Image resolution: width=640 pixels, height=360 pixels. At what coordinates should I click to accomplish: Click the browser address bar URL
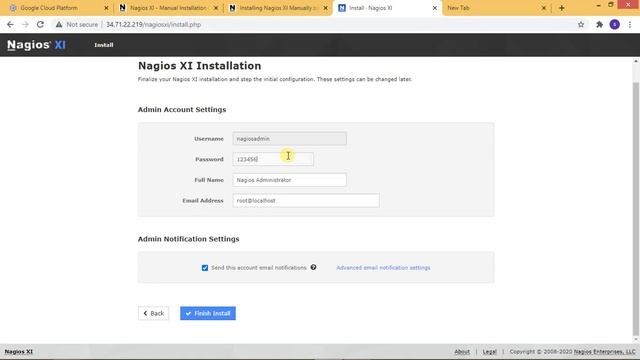tap(153, 24)
